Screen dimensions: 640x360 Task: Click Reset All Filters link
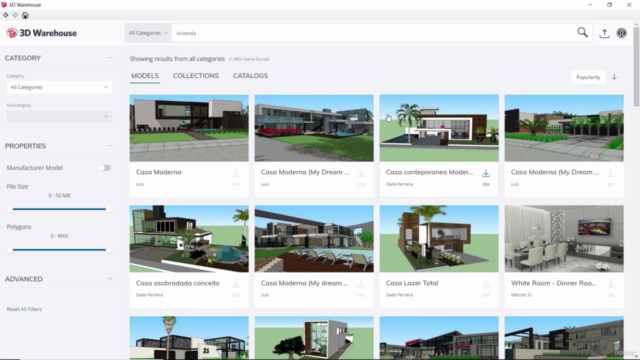pos(24,309)
